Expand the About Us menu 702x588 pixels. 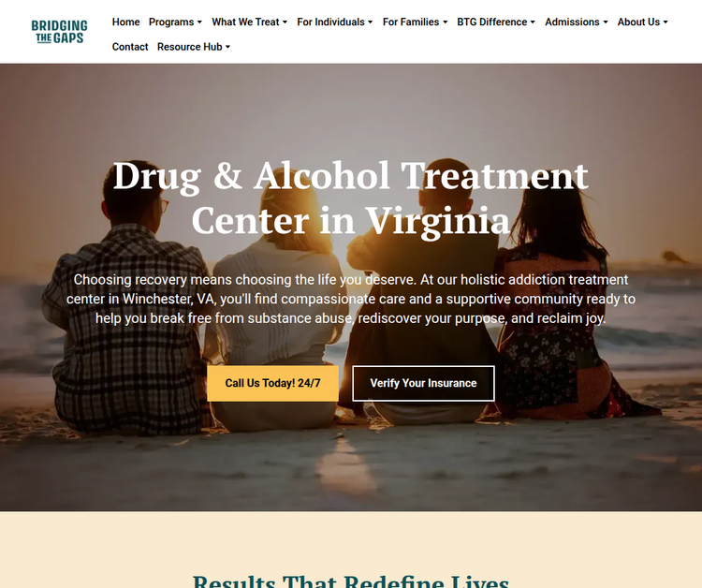click(642, 22)
